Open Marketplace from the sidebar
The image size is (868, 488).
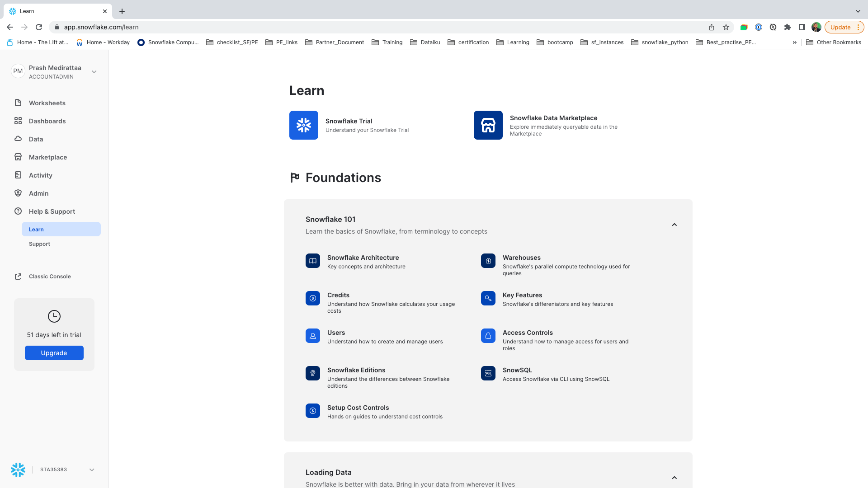[x=48, y=157]
